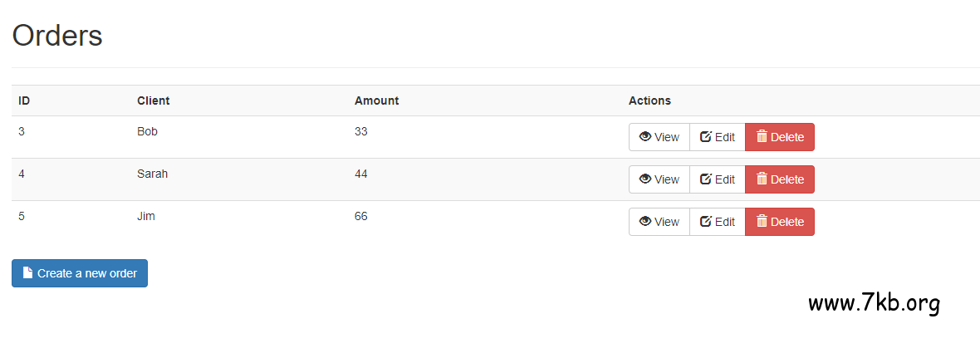Click the eye icon in Jim's row
The width and height of the screenshot is (980, 358).
click(x=645, y=222)
